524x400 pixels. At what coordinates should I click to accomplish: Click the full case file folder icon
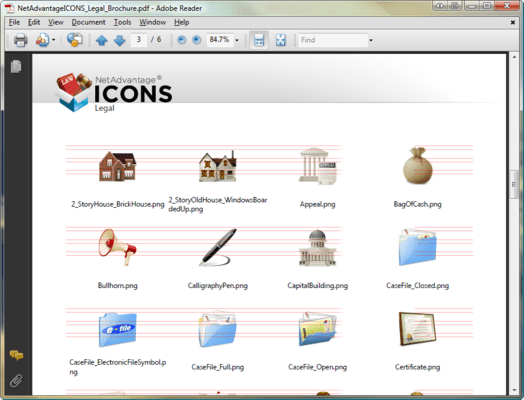point(218,329)
